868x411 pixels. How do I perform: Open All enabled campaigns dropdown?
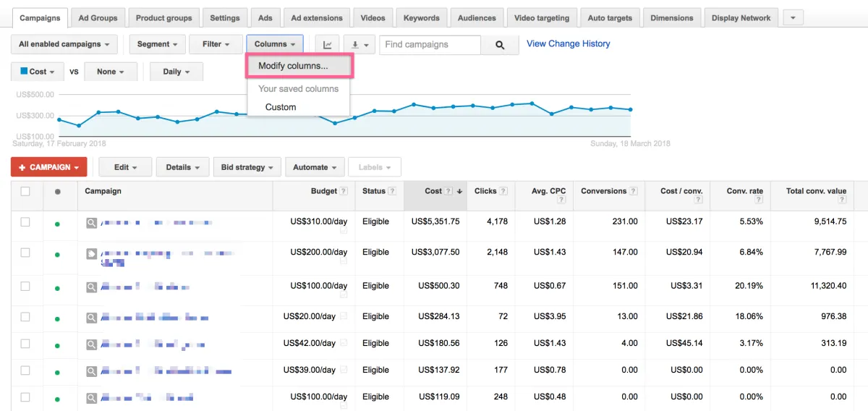coord(64,44)
